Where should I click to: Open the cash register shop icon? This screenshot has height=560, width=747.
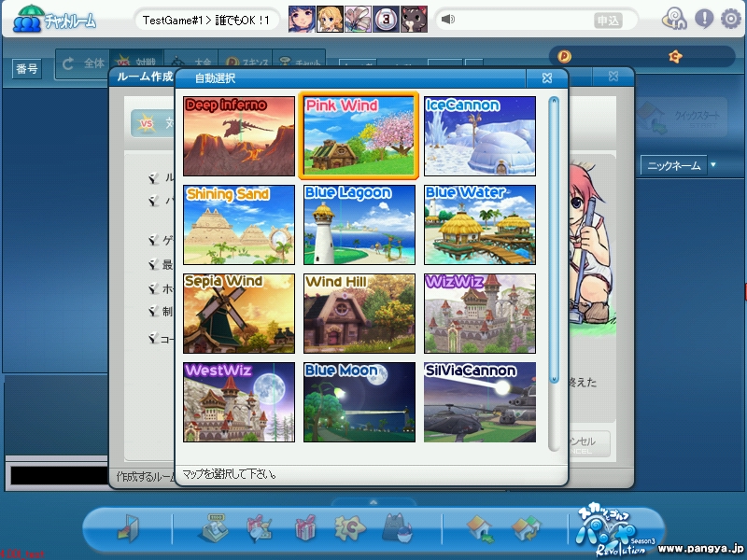[214, 528]
